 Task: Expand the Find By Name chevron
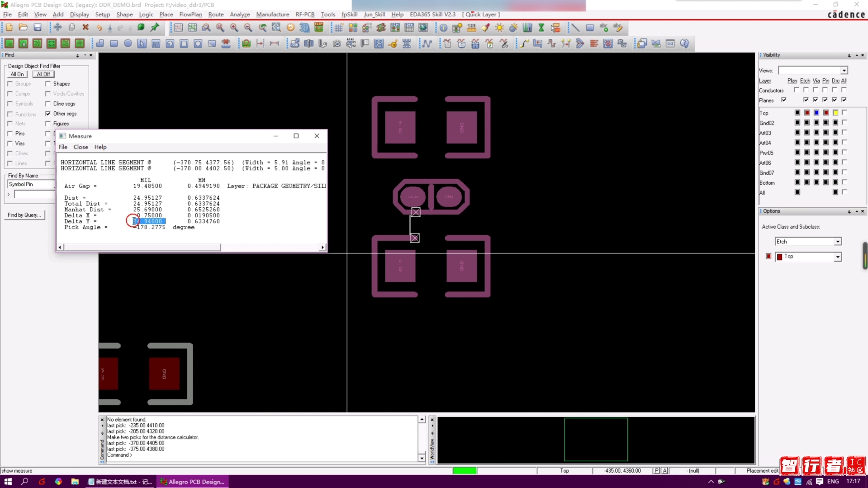(x=9, y=194)
